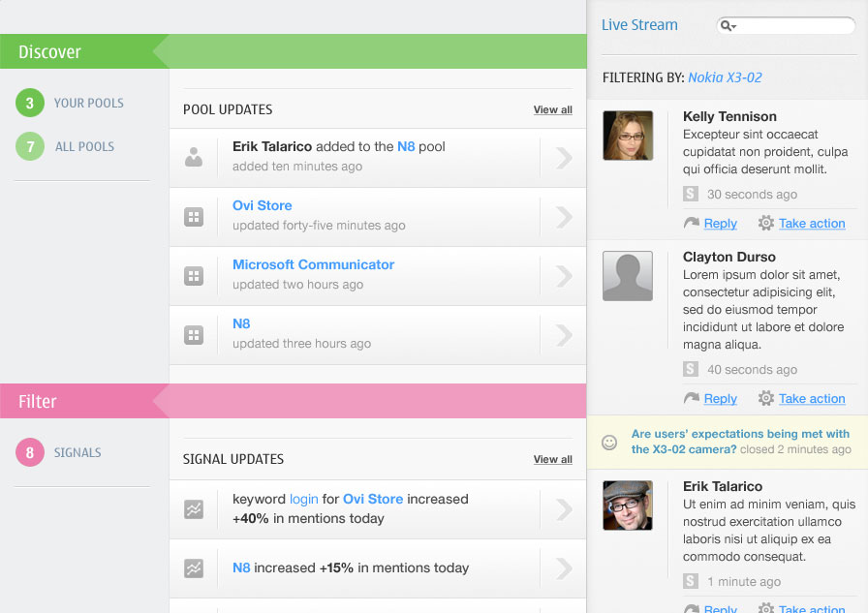Image resolution: width=868 pixels, height=613 pixels.
Task: Click the 'updated forty-five minutes ago' text
Action: pos(319,226)
